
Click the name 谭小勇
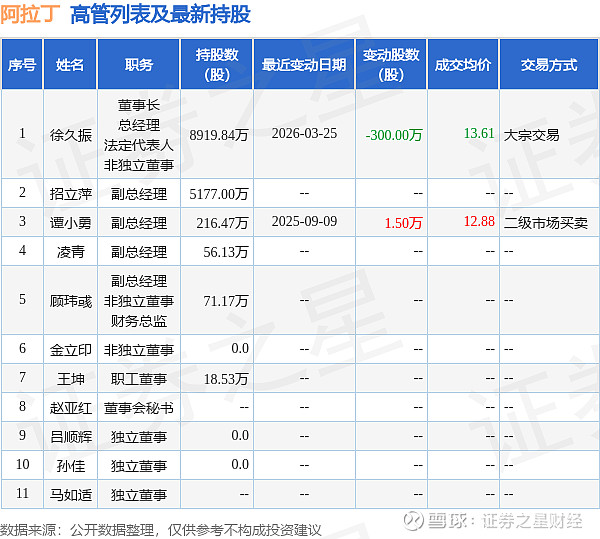coord(70,223)
